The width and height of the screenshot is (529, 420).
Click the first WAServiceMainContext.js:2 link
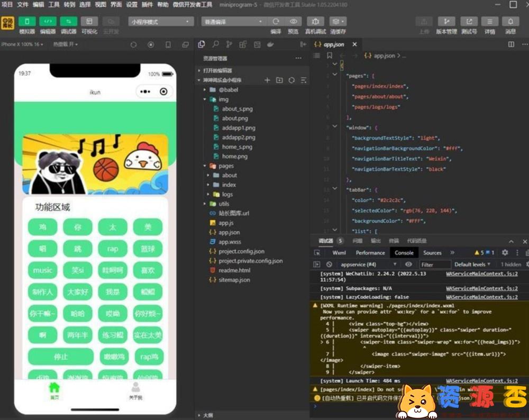point(482,274)
